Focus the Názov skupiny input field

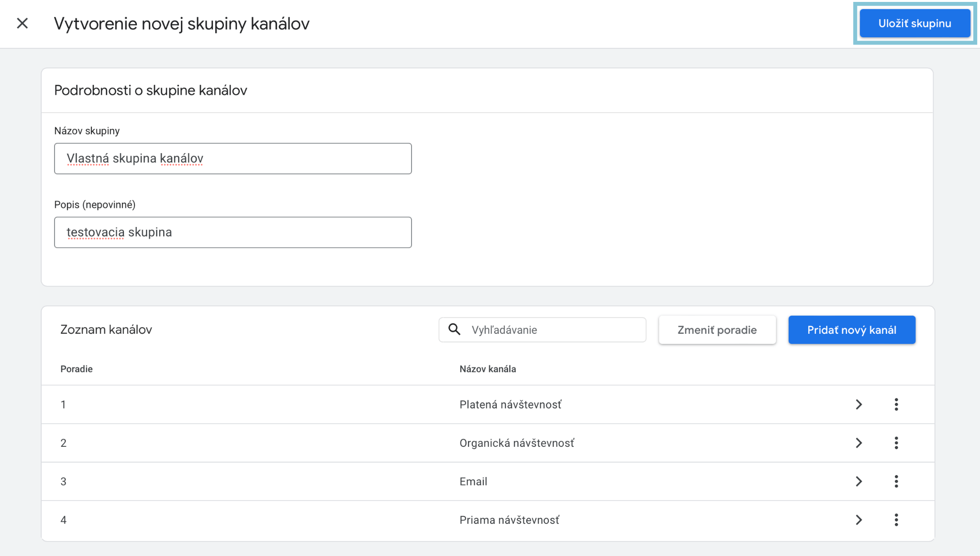233,159
